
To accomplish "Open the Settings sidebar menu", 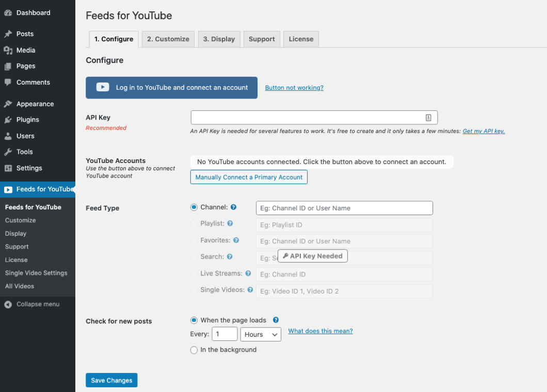I will (29, 168).
